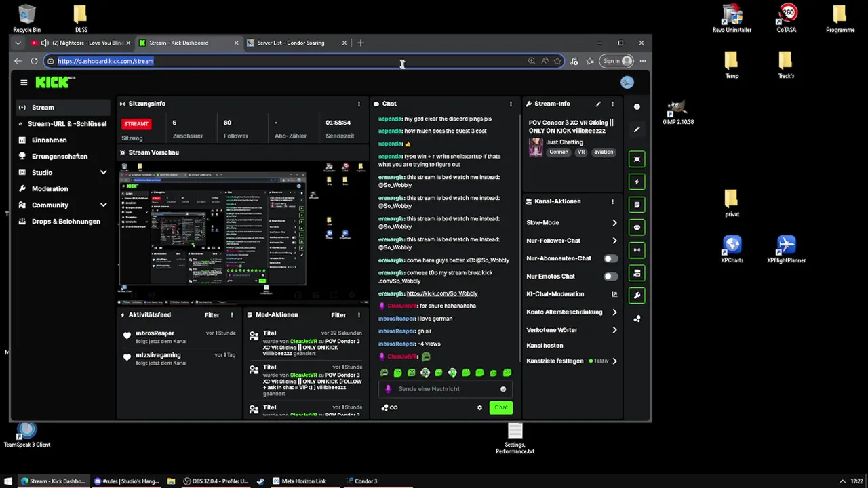Select Stream in the sidebar

click(x=62, y=108)
